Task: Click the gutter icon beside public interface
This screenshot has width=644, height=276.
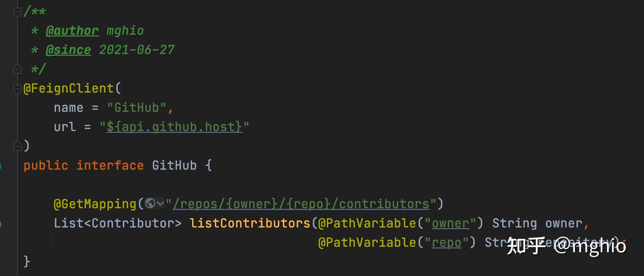Action: [0, 166]
